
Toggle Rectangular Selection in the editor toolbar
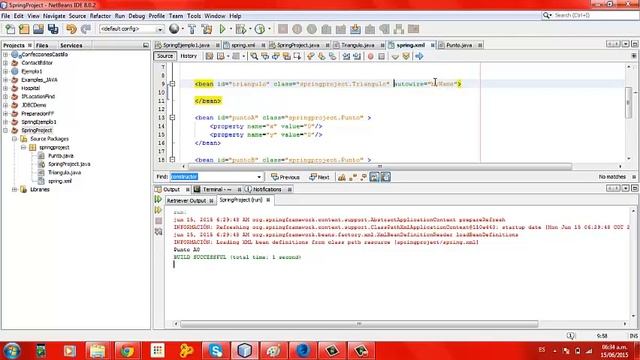click(x=297, y=56)
